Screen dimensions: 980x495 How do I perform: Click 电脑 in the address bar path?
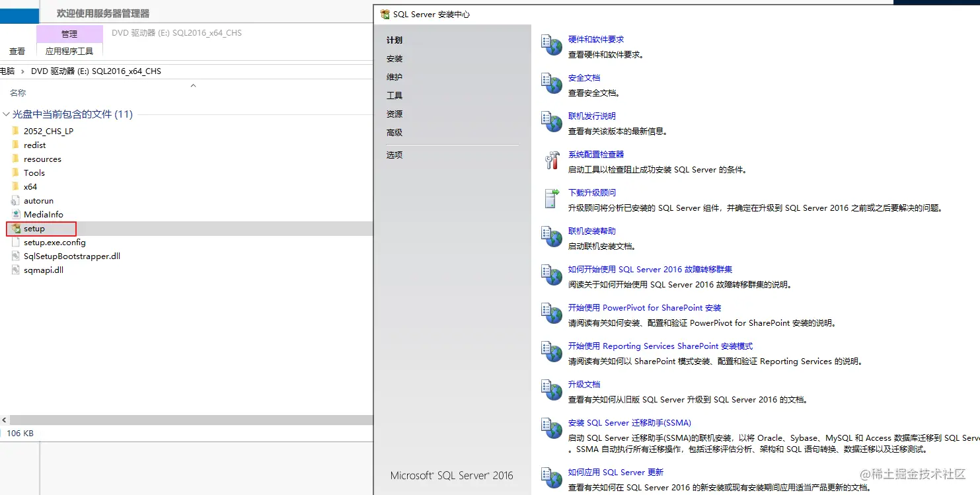tap(7, 71)
